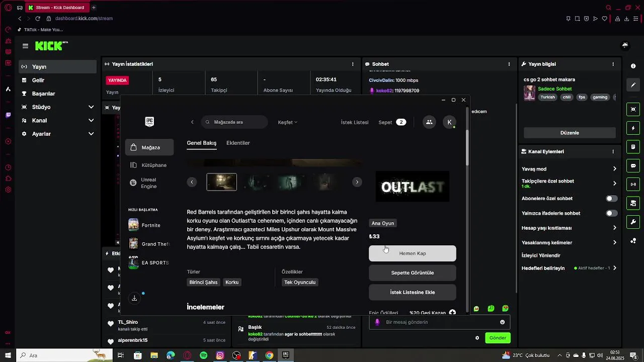
Task: Open Epic Games downloads icon
Action: tap(134, 298)
